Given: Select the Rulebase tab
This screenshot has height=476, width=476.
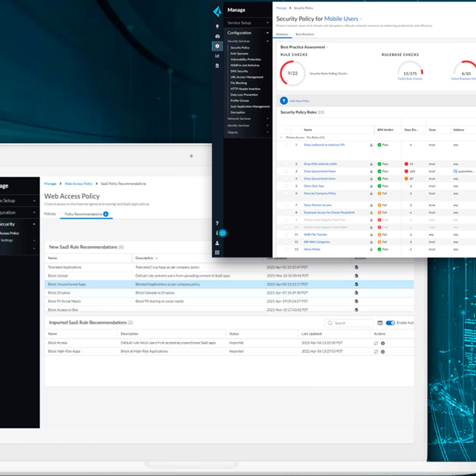Looking at the screenshot, I should [282, 34].
